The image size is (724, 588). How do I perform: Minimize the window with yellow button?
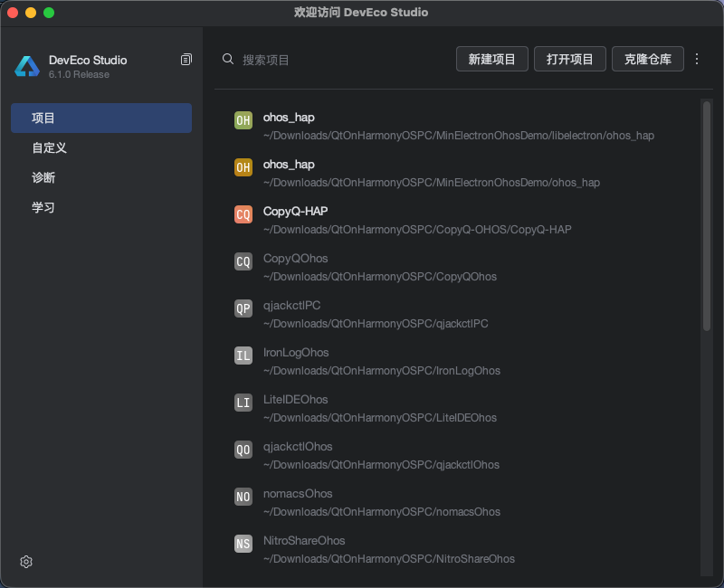pyautogui.click(x=31, y=13)
